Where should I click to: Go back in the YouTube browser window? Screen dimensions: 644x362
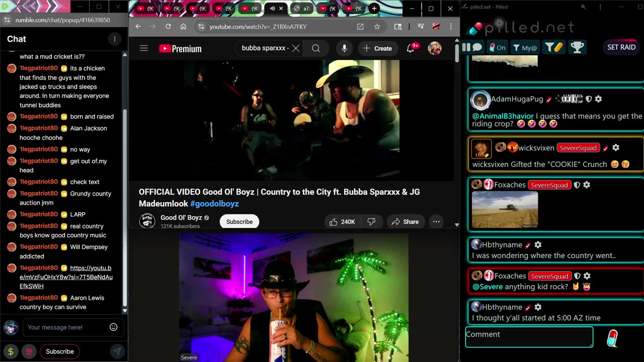tap(138, 27)
